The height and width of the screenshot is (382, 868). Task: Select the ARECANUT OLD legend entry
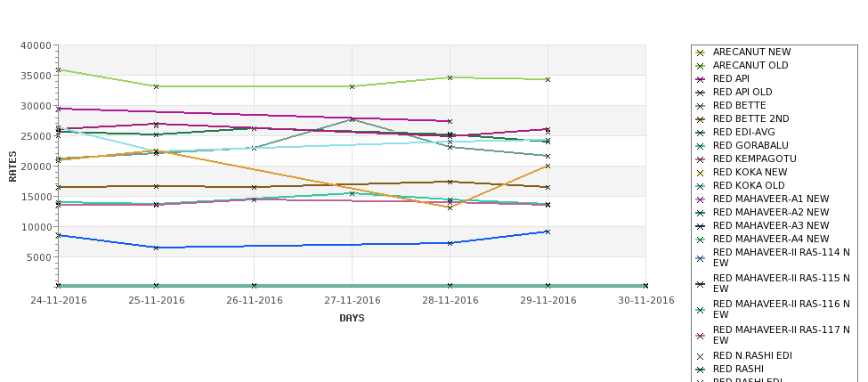pos(750,65)
